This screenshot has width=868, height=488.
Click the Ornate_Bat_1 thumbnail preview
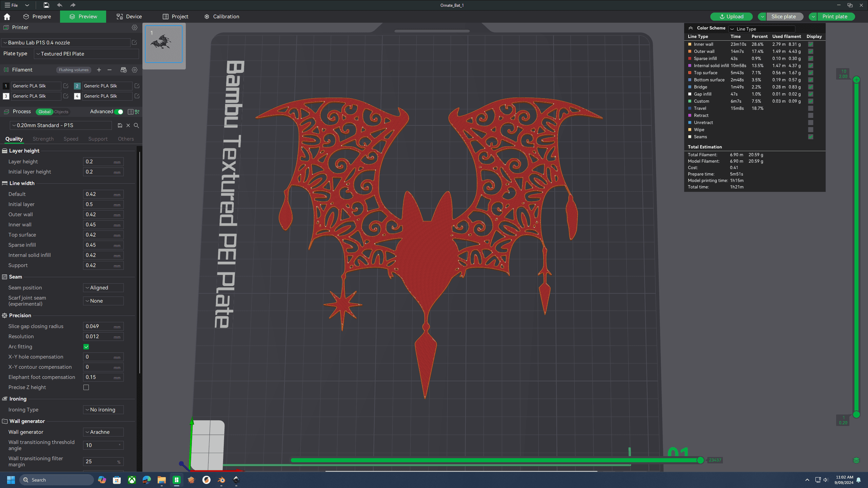pos(164,47)
